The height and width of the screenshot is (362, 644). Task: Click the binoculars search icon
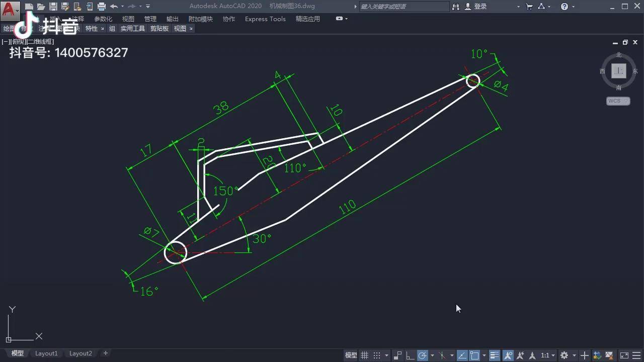456,7
